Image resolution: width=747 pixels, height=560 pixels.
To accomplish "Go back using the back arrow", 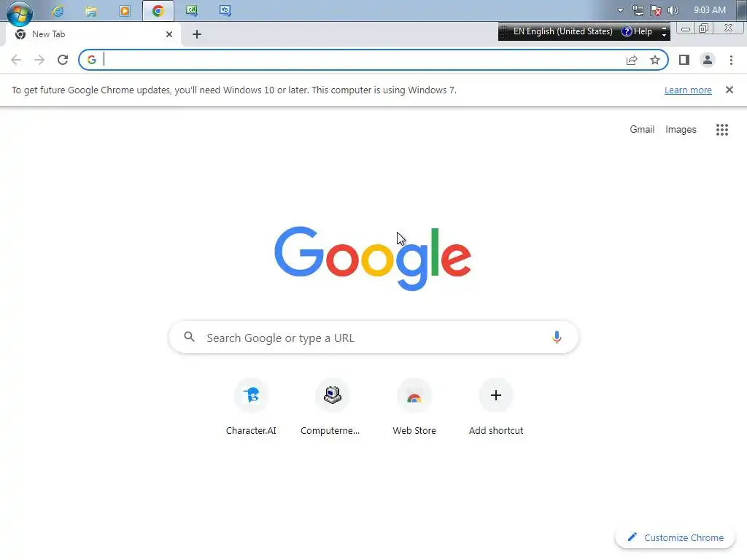I will point(16,60).
